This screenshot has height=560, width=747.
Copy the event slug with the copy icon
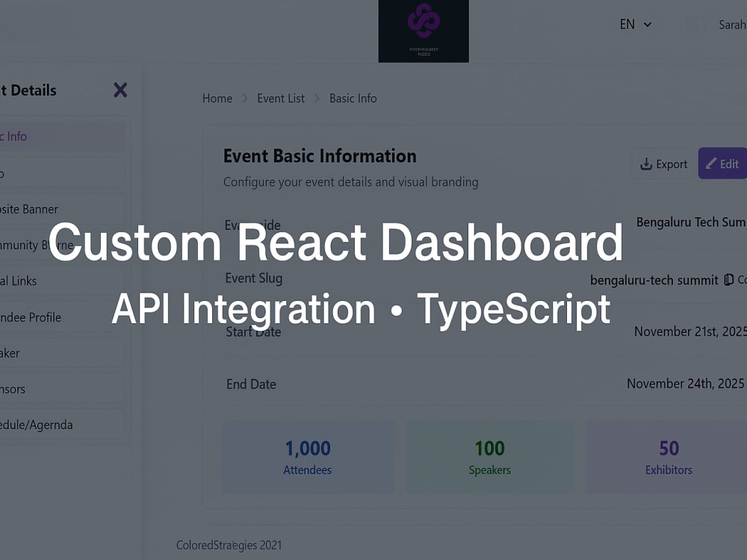728,279
